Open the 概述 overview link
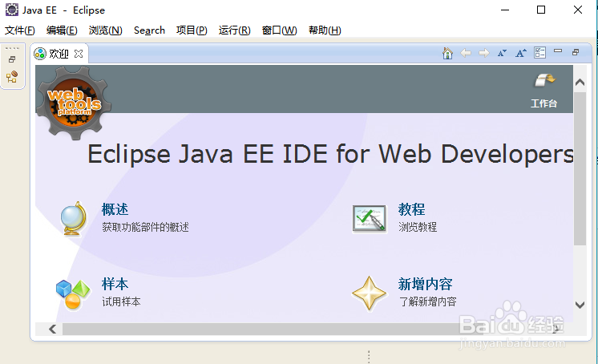The image size is (598, 364). click(115, 209)
